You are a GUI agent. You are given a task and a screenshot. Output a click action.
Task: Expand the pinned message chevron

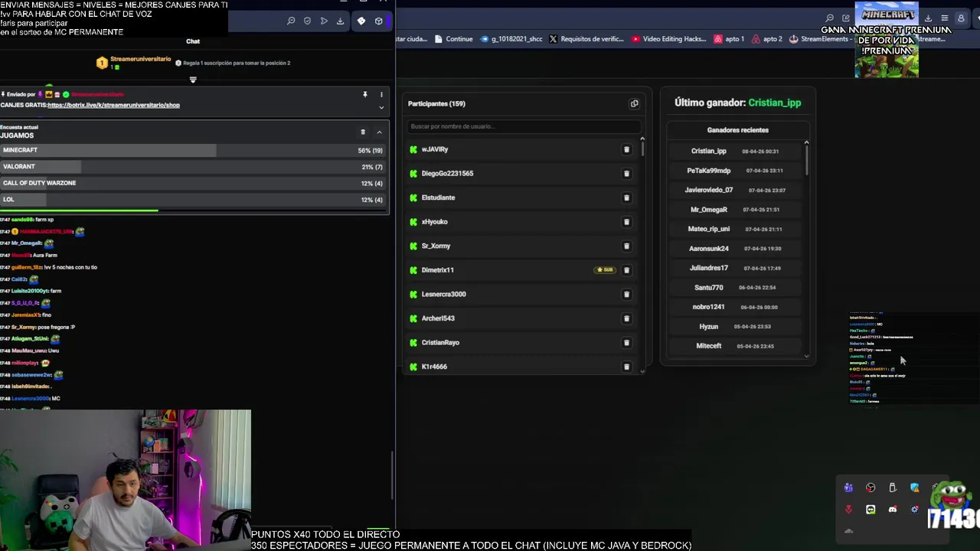(381, 107)
